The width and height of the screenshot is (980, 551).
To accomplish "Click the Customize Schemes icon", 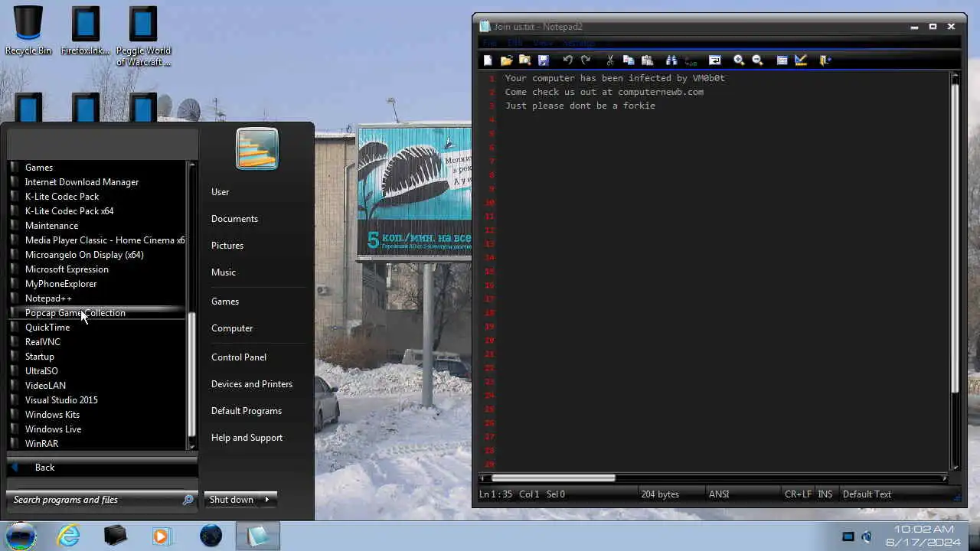I will pyautogui.click(x=800, y=60).
